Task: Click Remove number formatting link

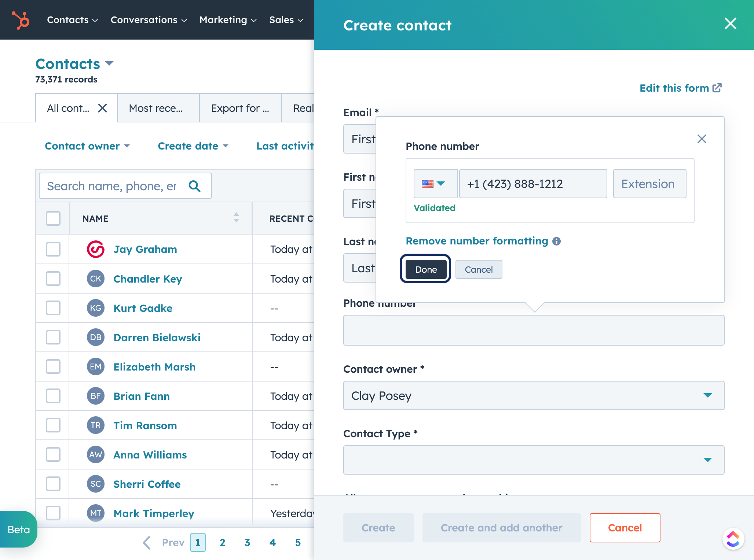Action: (477, 241)
